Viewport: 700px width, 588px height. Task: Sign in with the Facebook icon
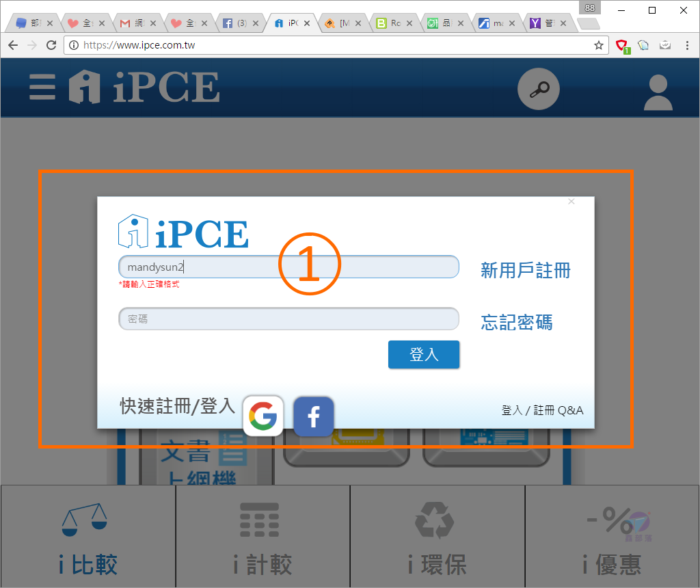click(x=313, y=416)
